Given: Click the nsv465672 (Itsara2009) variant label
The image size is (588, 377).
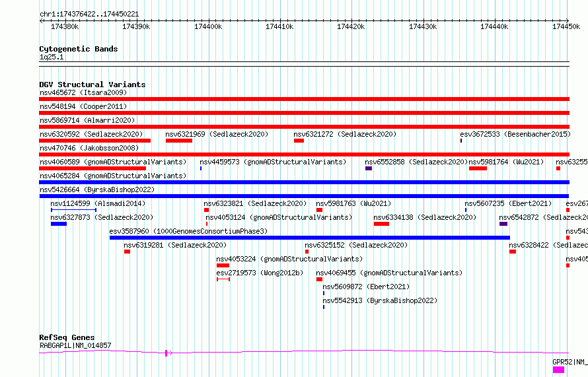Looking at the screenshot, I should 83,92.
